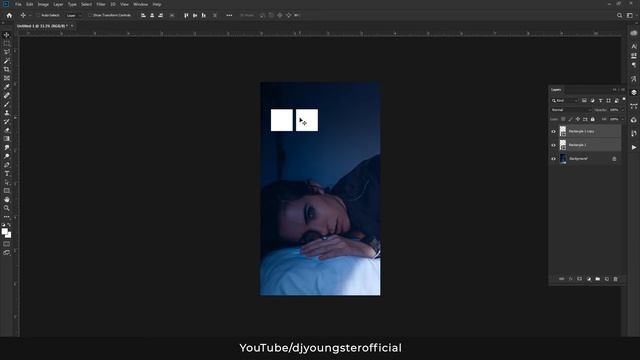Open the Actions play panel icon
Viewport: 640px width, 360px height.
pos(634,147)
